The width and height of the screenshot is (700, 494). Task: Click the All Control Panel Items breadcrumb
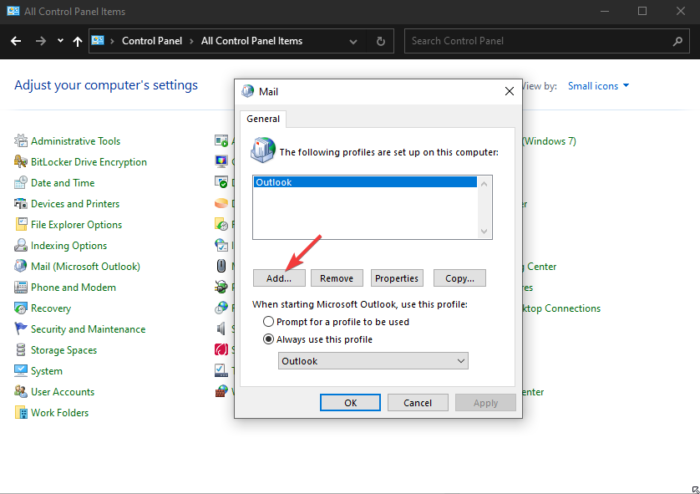[252, 41]
